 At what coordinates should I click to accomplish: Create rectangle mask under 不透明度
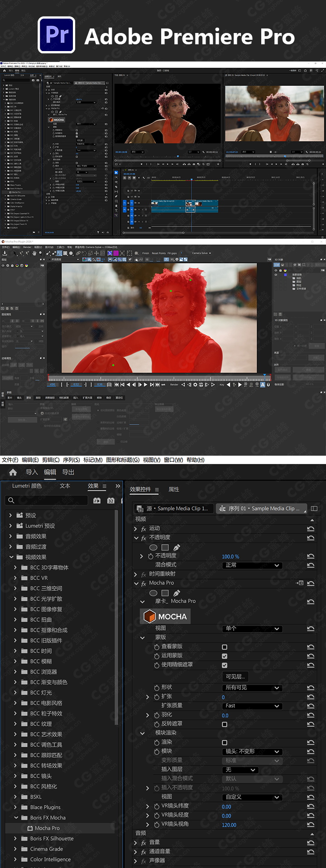pyautogui.click(x=165, y=547)
